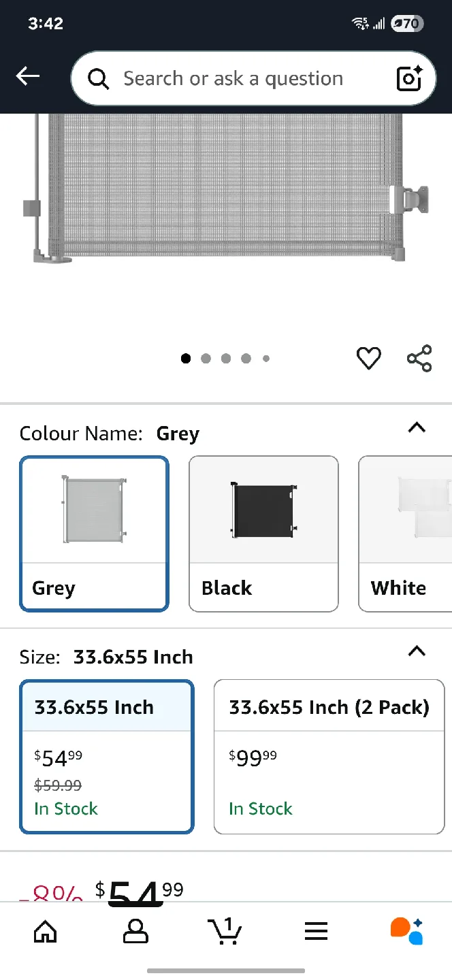Tap the back arrow to return
This screenshot has height=980, width=452.
pos(28,76)
